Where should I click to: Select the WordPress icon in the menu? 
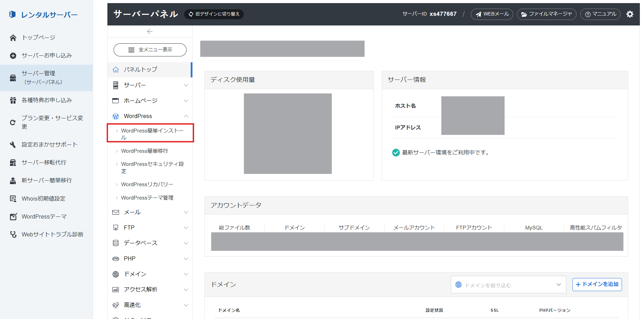pyautogui.click(x=115, y=116)
